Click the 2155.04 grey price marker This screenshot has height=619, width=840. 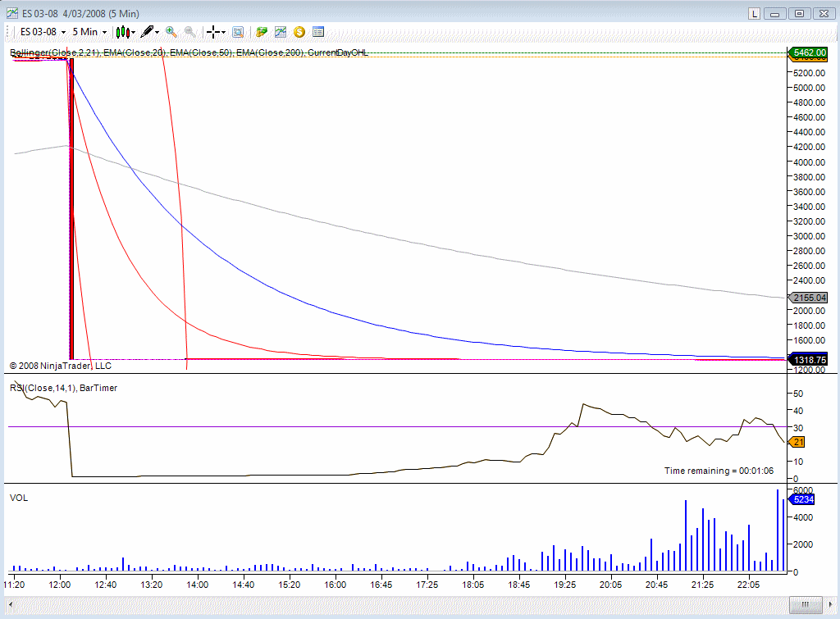point(808,298)
